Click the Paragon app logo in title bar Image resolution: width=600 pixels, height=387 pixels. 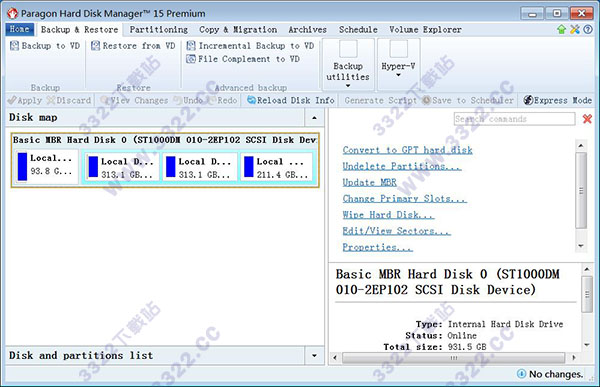(x=13, y=13)
